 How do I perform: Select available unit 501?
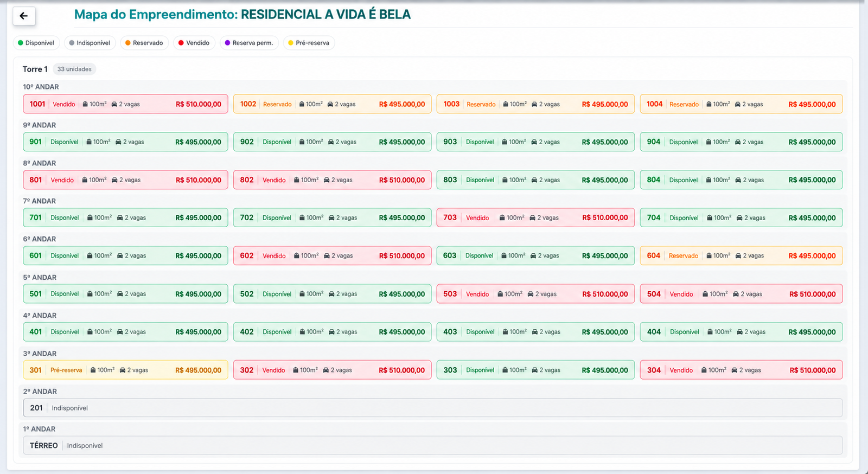pyautogui.click(x=125, y=294)
